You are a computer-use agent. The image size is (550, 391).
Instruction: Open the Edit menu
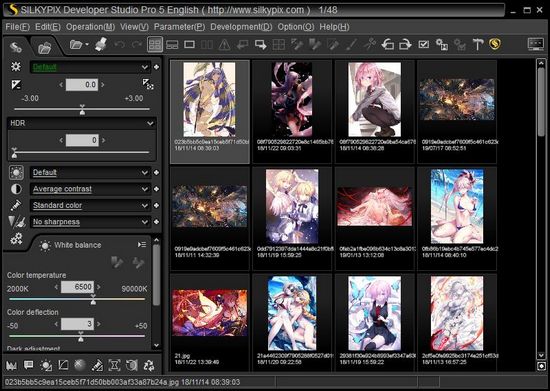point(48,27)
